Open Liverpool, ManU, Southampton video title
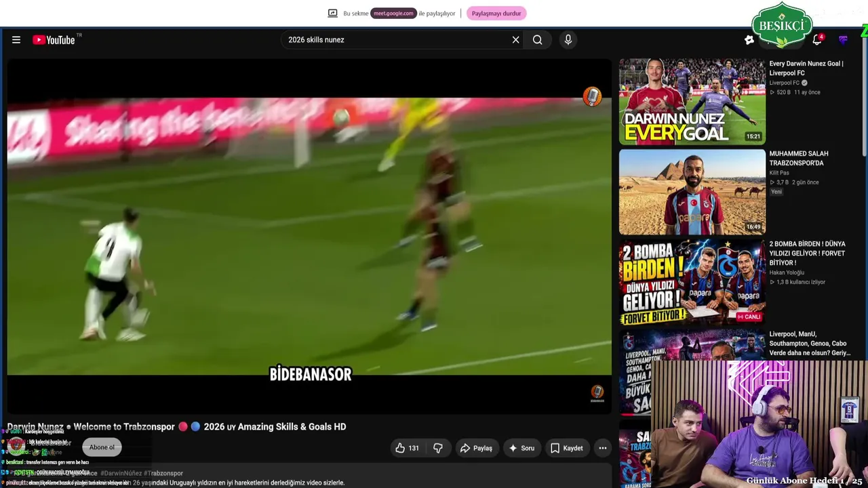This screenshot has height=488, width=868. point(810,344)
